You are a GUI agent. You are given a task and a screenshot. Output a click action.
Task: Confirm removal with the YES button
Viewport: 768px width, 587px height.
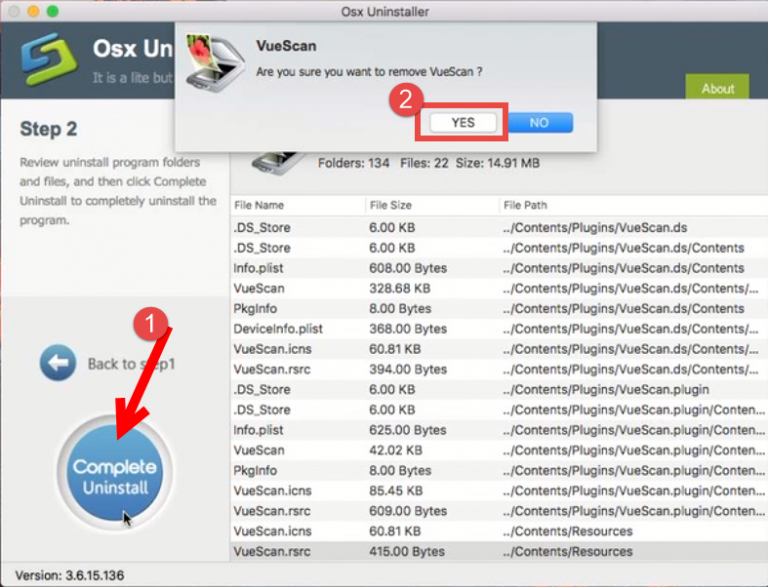pyautogui.click(x=462, y=122)
